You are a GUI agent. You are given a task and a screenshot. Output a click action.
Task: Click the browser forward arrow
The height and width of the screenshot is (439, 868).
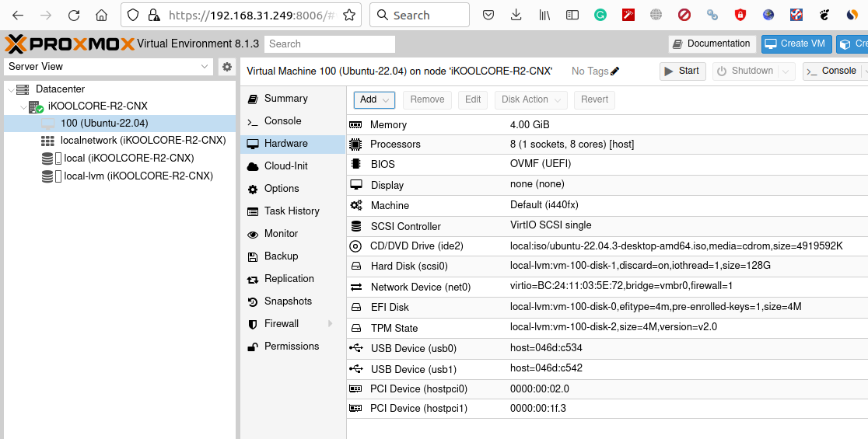(x=46, y=16)
